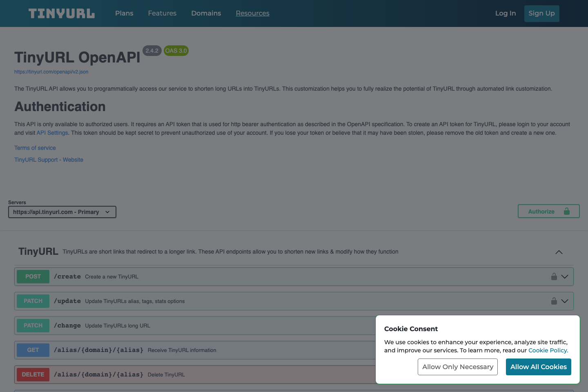The image size is (588, 392).
Task: Open the Resources menu
Action: [x=252, y=13]
